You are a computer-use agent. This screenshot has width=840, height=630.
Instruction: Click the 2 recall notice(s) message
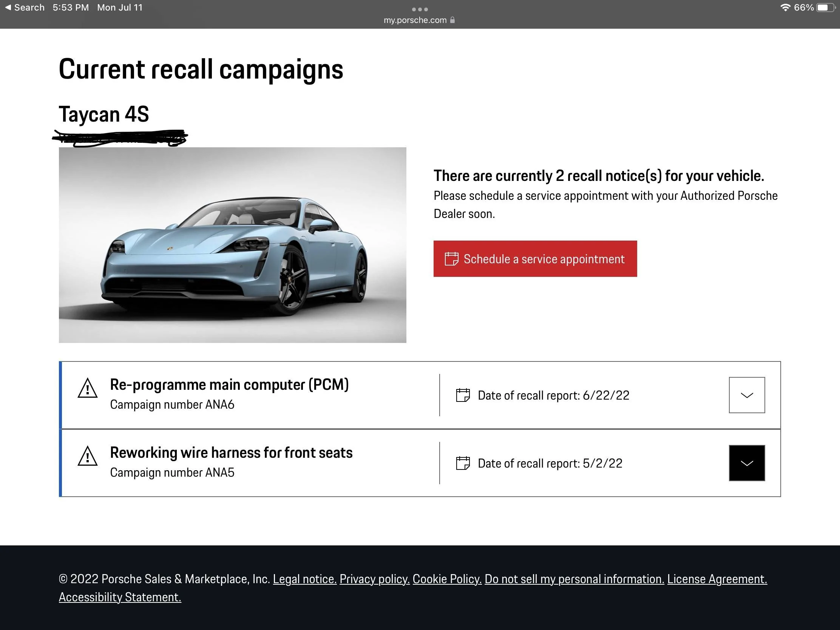599,176
